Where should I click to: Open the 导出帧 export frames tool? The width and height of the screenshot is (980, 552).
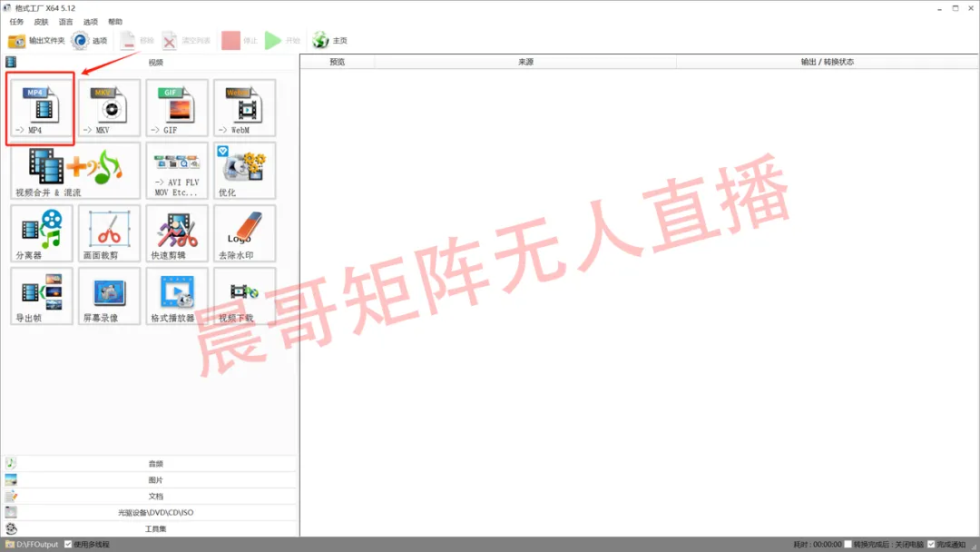[41, 296]
